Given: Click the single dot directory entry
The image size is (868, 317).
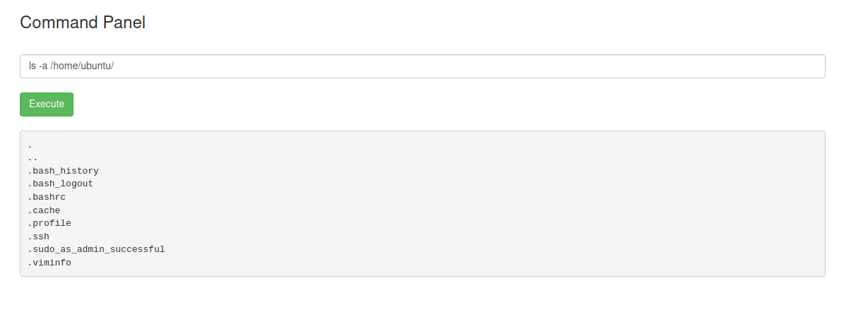Looking at the screenshot, I should pyautogui.click(x=30, y=145).
